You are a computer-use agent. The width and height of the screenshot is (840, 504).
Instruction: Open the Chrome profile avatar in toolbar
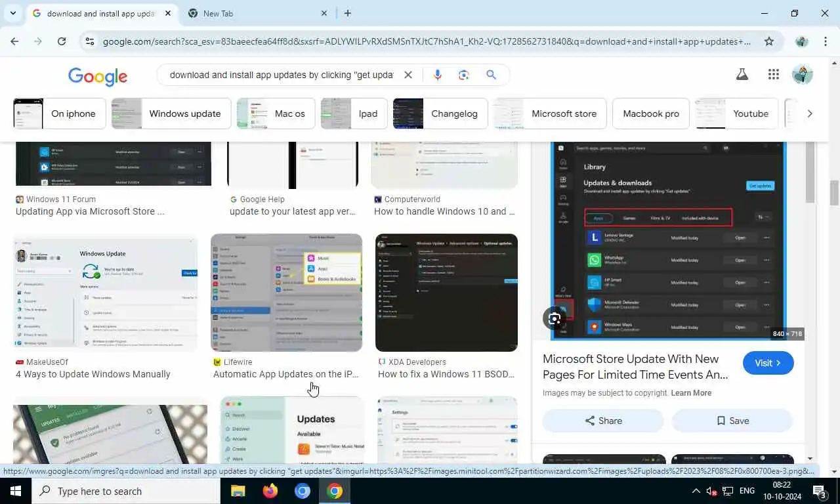[801, 41]
